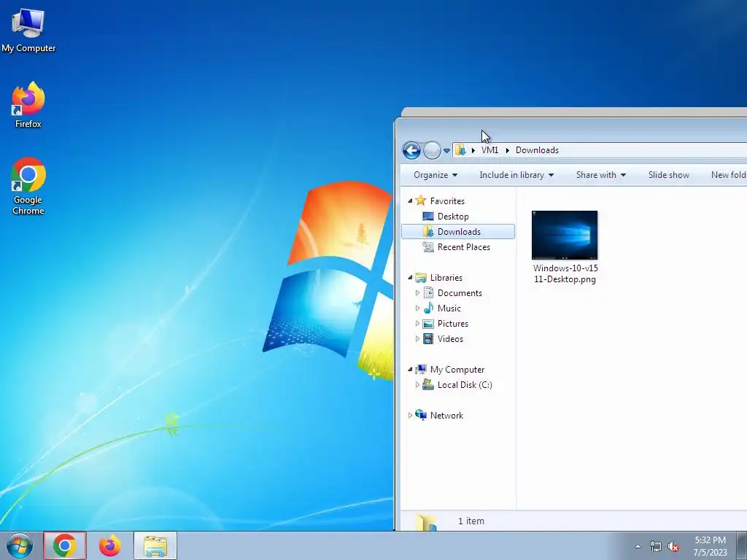This screenshot has width=747, height=560.
Task: Select the Windows-10 desktop image thumbnail
Action: coord(565,235)
